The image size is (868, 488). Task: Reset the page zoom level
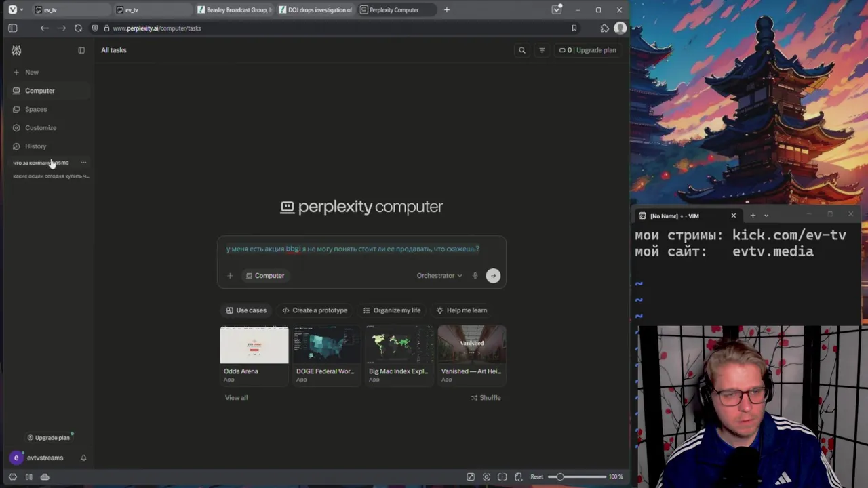click(536, 477)
